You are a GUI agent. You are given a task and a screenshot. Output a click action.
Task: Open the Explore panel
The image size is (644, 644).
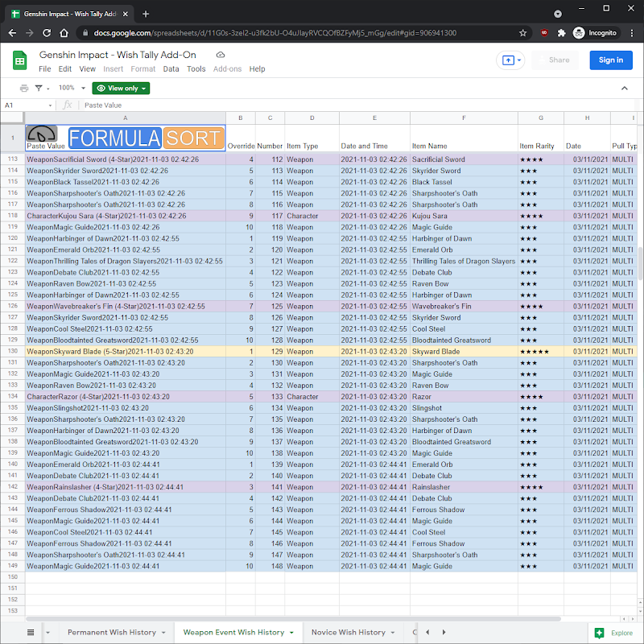(614, 633)
